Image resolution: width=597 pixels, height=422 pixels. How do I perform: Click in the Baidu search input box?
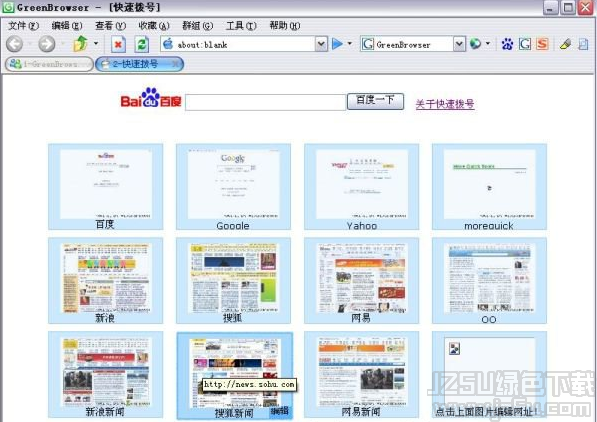pyautogui.click(x=265, y=102)
